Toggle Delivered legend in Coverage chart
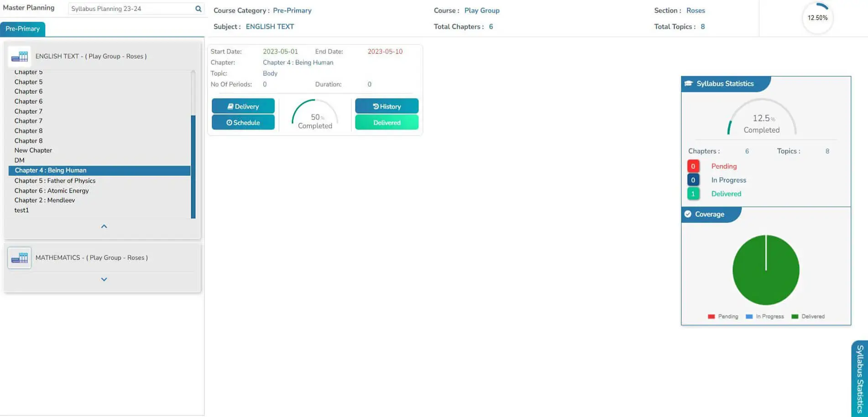The width and height of the screenshot is (868, 417). click(808, 317)
